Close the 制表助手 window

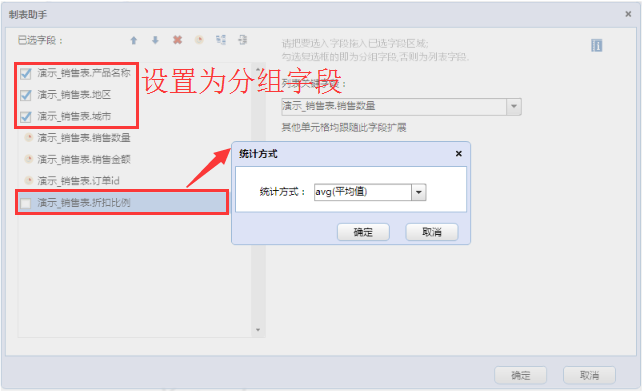[628, 14]
